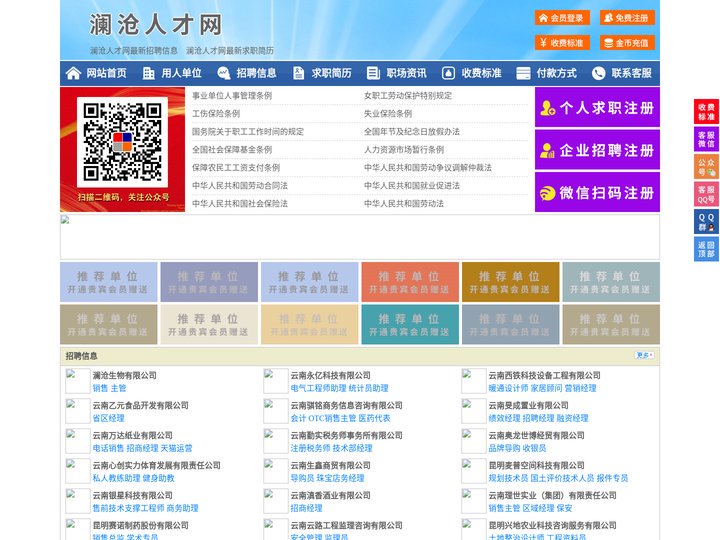Click the home icon beside 网站首页
Image resolution: width=720 pixels, height=540 pixels.
pyautogui.click(x=73, y=73)
